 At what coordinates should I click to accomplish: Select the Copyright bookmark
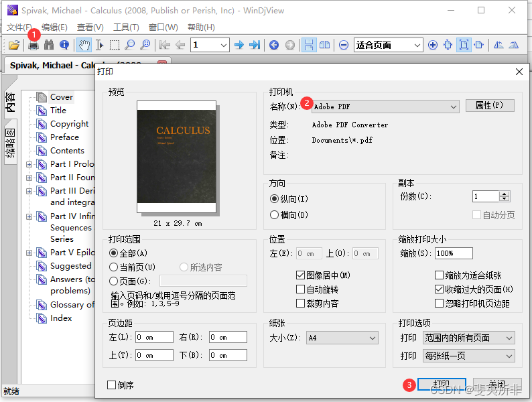click(x=69, y=124)
